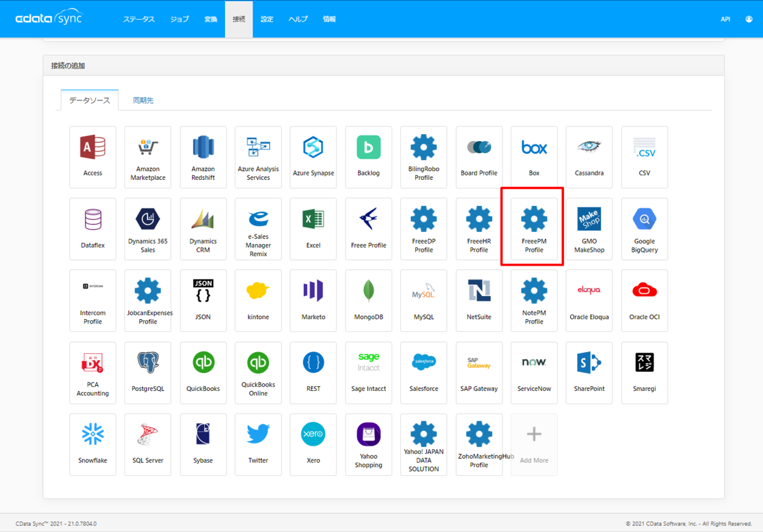Select the SQL Server connector
Screen dimensions: 763x532
[x=148, y=444]
